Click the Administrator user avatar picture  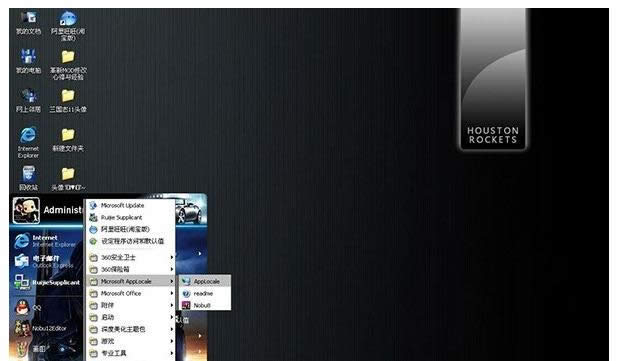click(26, 211)
